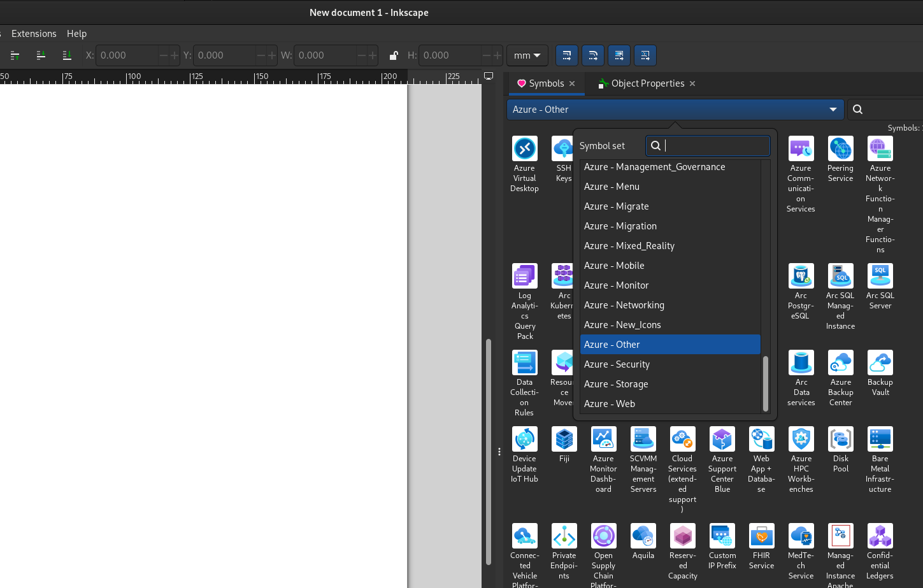923x588 pixels.
Task: Select the Azure Virtual Desktop symbol
Action: click(x=524, y=164)
